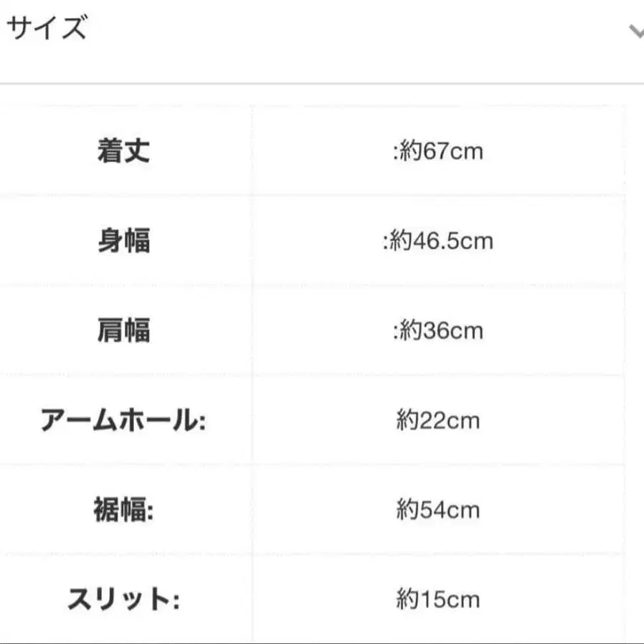Viewport: 644px width, 644px height.
Task: Select the 約54cm hem width value
Action: (x=437, y=510)
